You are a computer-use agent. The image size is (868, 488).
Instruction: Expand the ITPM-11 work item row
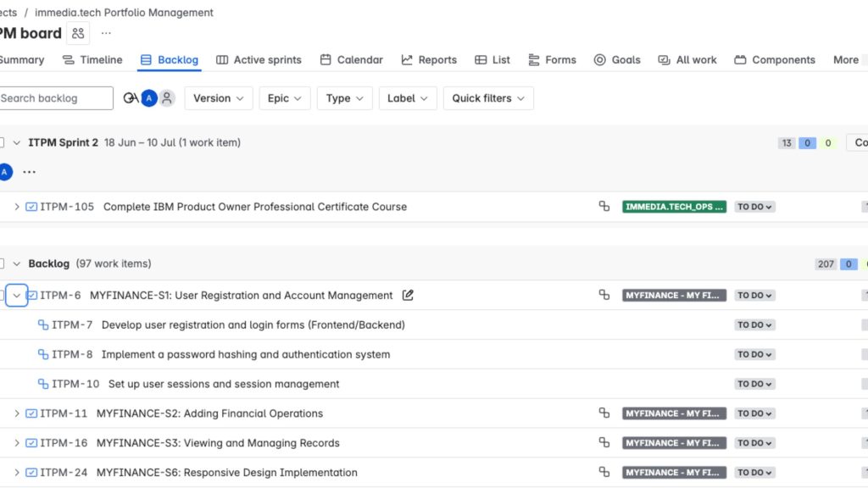point(16,413)
